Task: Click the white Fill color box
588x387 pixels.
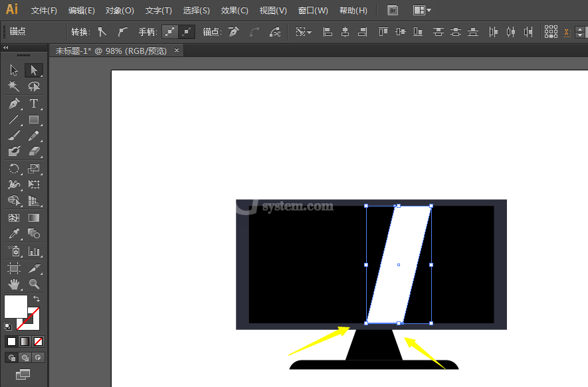Action: coord(15,307)
